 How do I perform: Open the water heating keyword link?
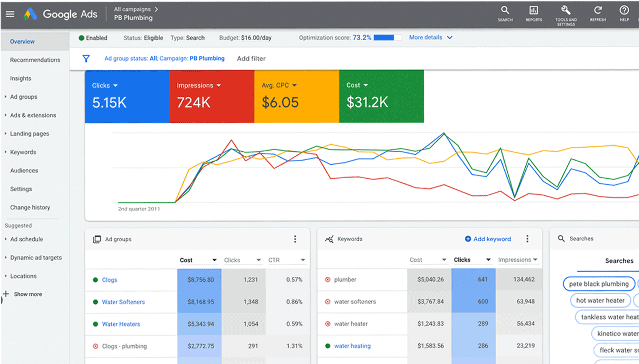(352, 346)
